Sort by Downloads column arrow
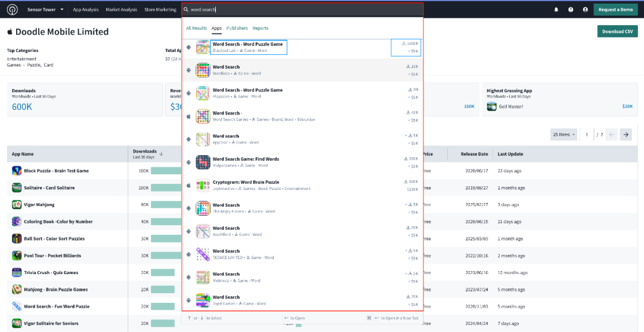This screenshot has width=644, height=332. [x=162, y=154]
